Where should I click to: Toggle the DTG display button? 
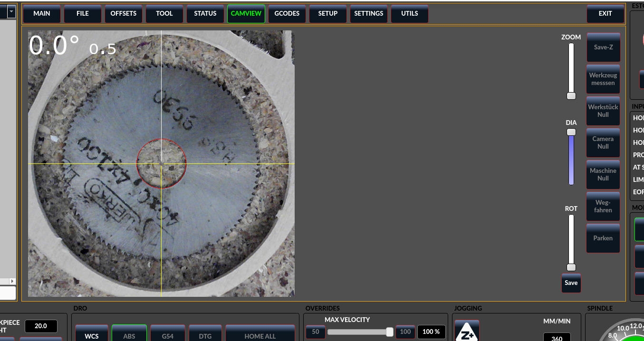tap(205, 334)
